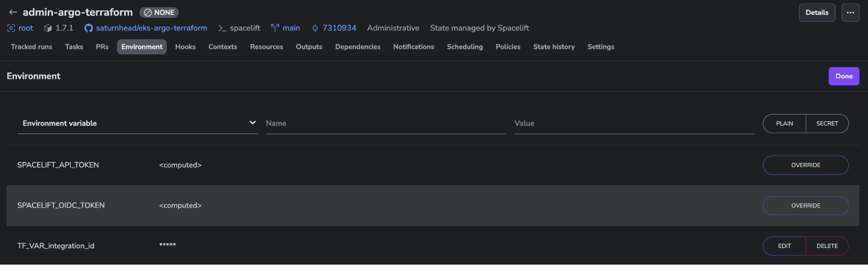The image size is (868, 265).
Task: Open the Environment variable type dropdown
Action: tap(138, 123)
